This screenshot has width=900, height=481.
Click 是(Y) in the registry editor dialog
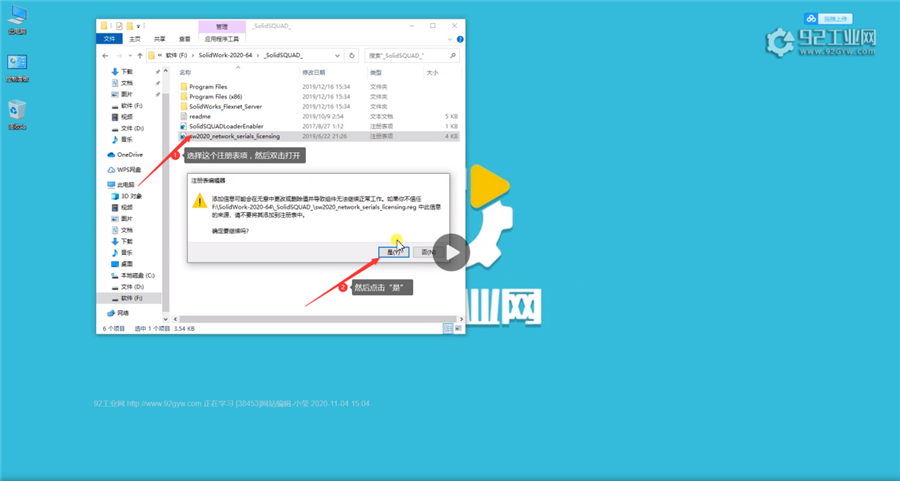click(x=394, y=252)
